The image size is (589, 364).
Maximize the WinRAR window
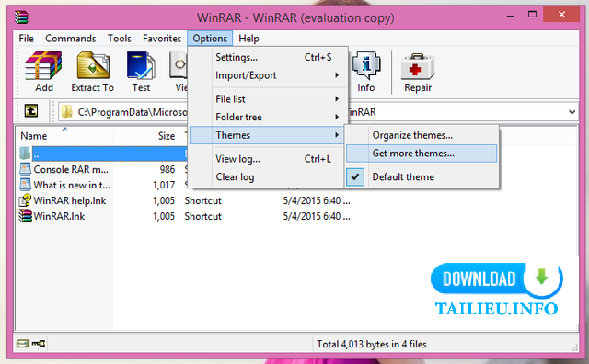pyautogui.click(x=532, y=15)
